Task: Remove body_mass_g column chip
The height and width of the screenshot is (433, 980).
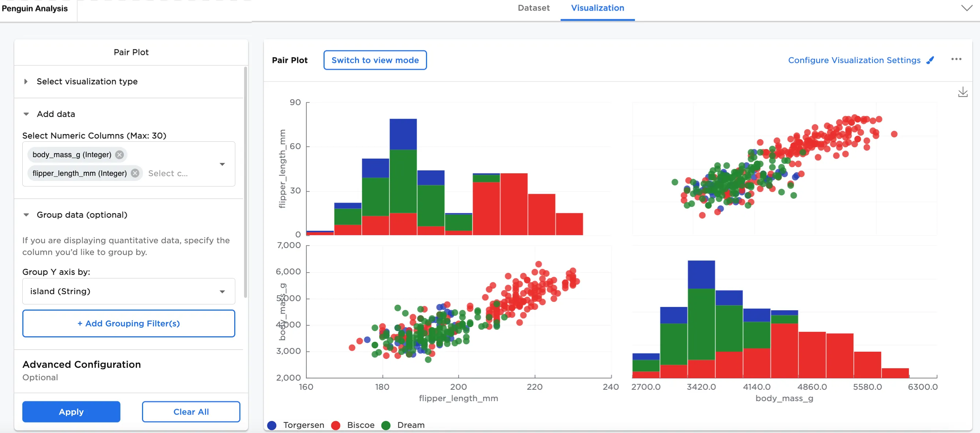Action: (x=119, y=155)
